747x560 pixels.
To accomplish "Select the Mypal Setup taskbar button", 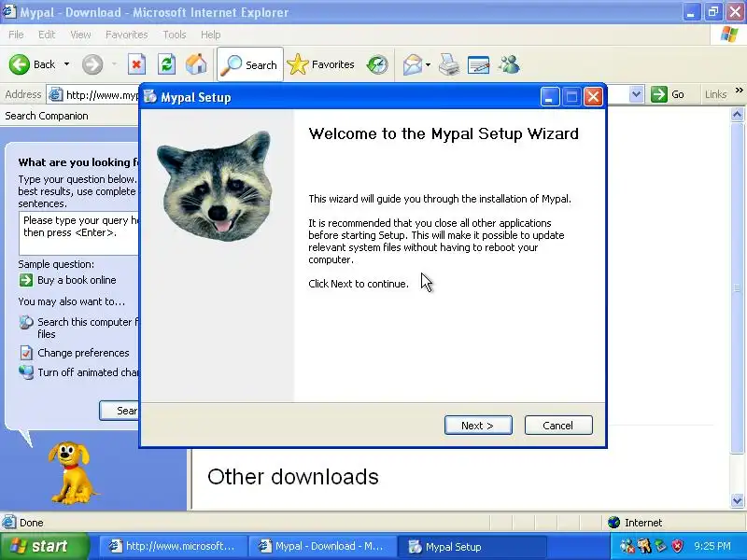I will (x=472, y=546).
